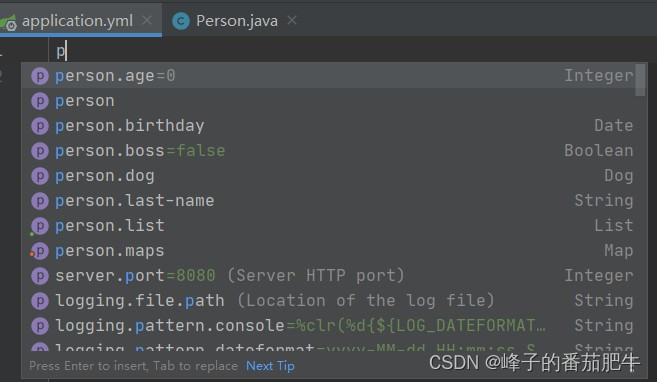Pick the person.last-name suggestion
Viewport: 657px width, 382px height.
tap(333, 201)
